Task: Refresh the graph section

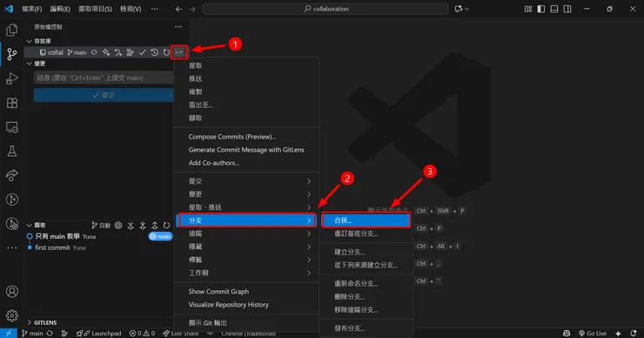Action: click(x=166, y=225)
